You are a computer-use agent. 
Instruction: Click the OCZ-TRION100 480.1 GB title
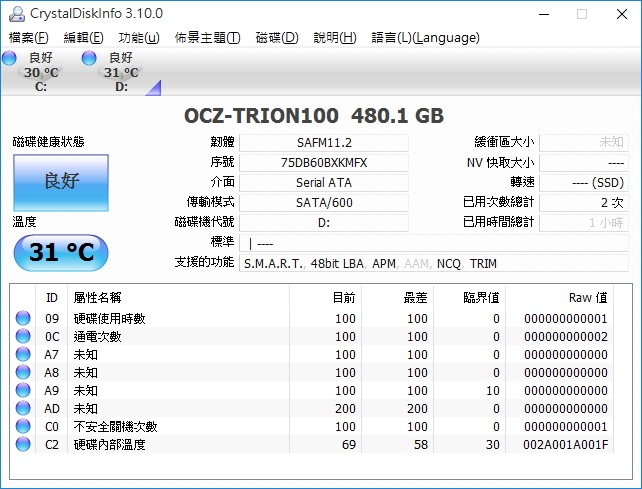click(x=314, y=116)
